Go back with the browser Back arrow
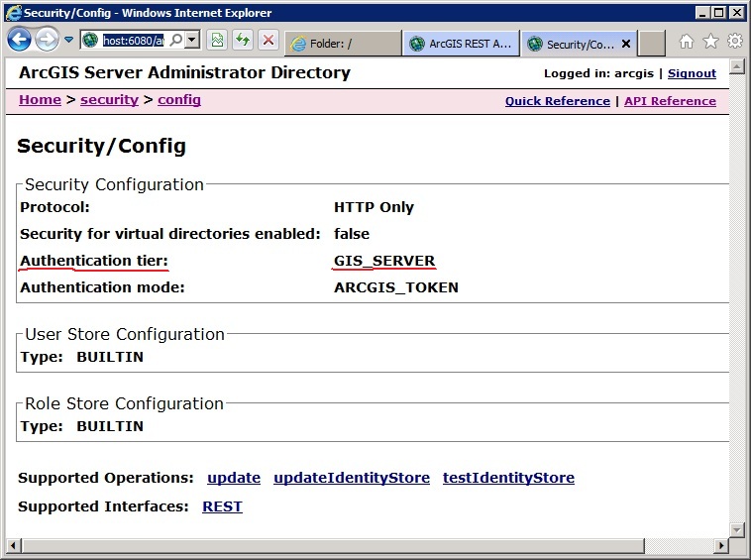This screenshot has width=751, height=560. (19, 40)
